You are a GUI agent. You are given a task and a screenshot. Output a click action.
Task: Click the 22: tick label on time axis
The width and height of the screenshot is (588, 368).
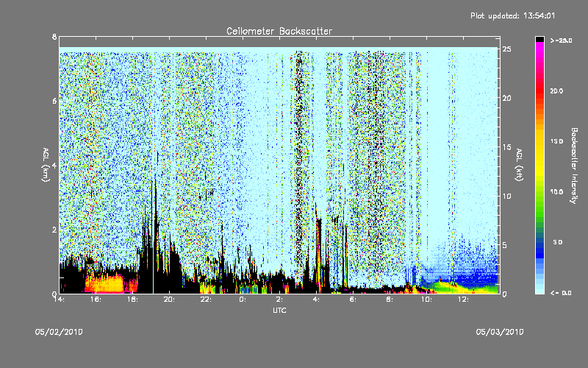pos(206,300)
